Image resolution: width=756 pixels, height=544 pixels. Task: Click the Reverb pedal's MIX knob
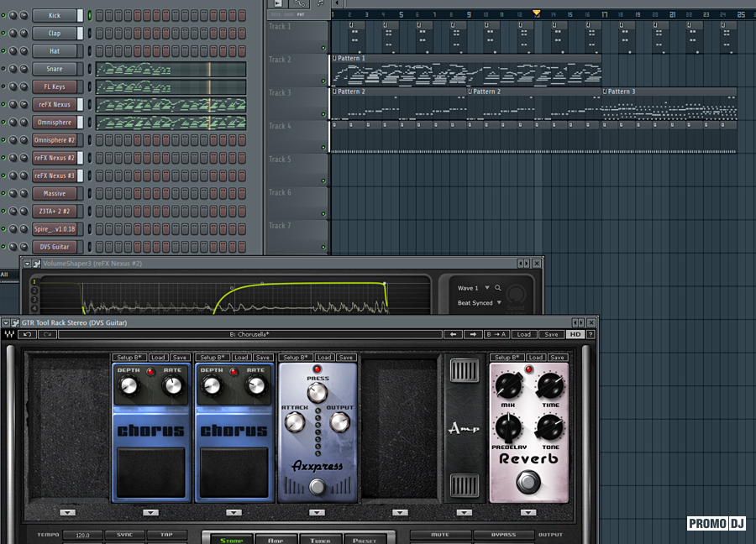click(508, 386)
